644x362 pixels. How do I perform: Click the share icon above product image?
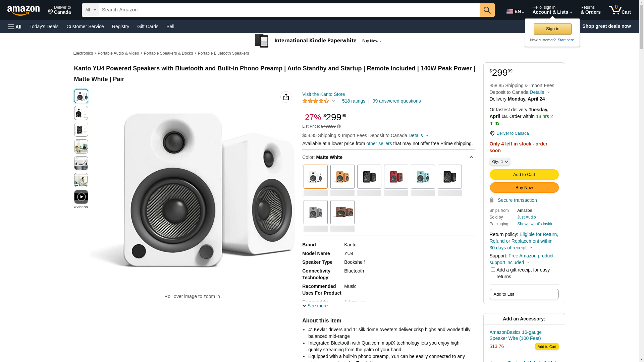tap(286, 97)
